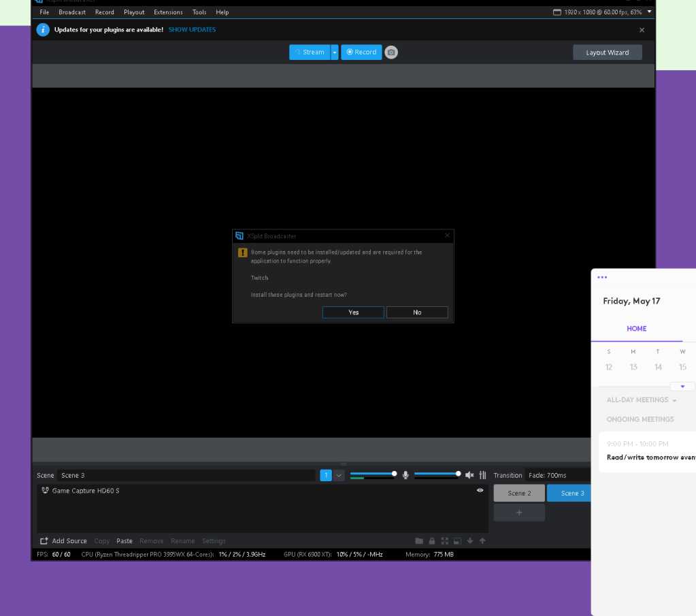
Task: Click the resolution display icon
Action: [x=557, y=12]
